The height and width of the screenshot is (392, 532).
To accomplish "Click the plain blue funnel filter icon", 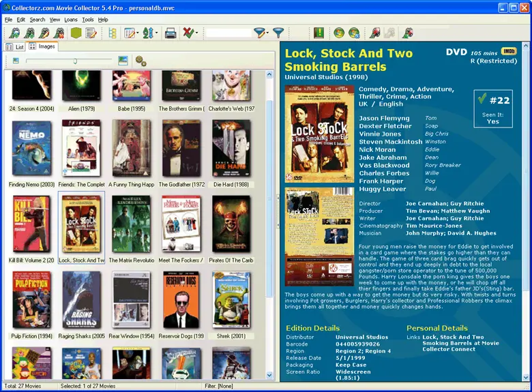I will pyautogui.click(x=278, y=33).
